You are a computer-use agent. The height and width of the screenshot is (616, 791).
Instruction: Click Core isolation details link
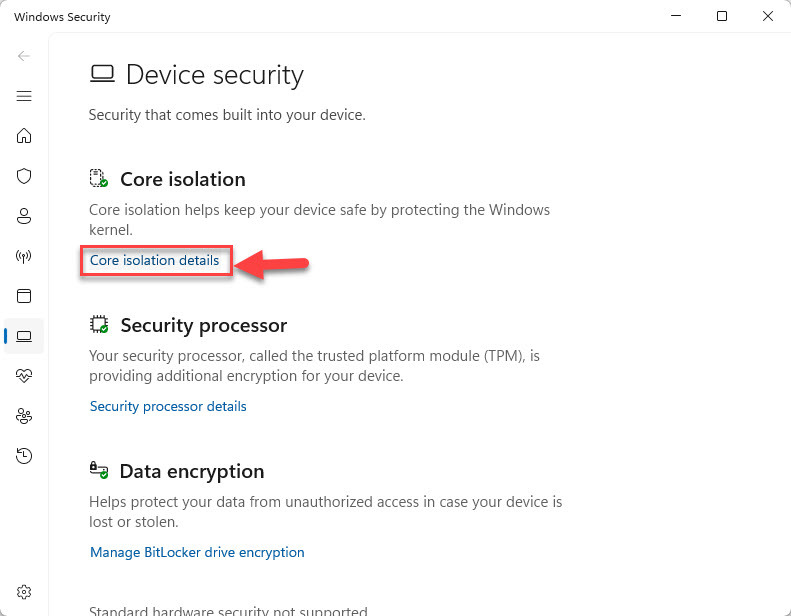[x=154, y=261]
